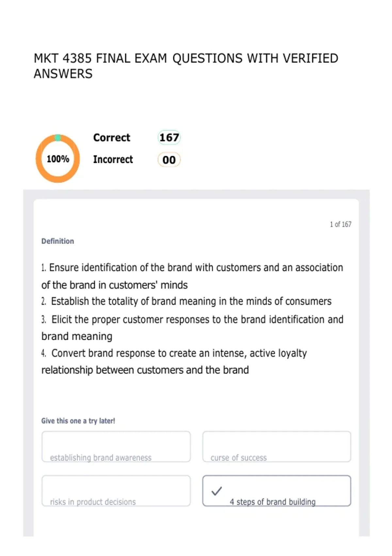
Task: Click the 167 correct count badge
Action: (x=169, y=137)
